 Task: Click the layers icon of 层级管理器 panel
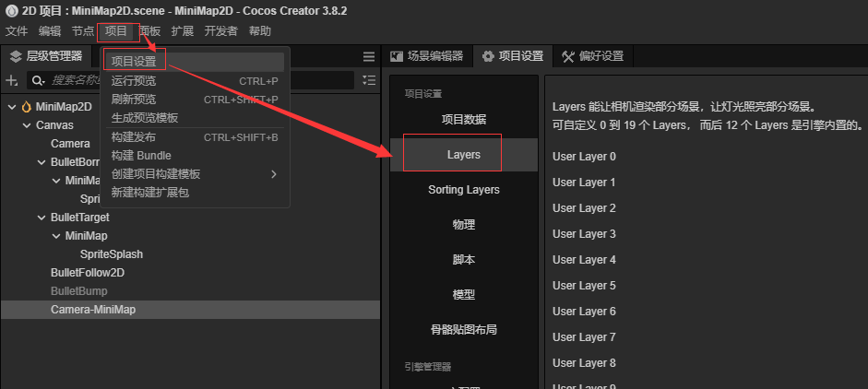(16, 56)
